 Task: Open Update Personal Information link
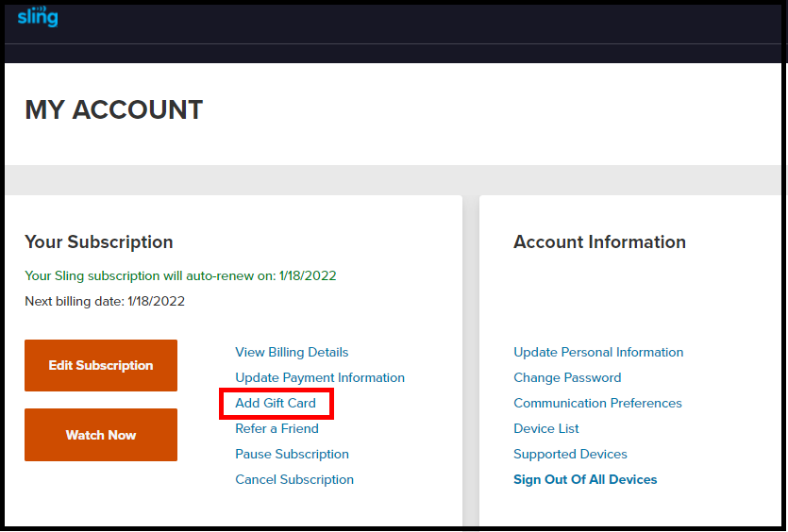598,352
